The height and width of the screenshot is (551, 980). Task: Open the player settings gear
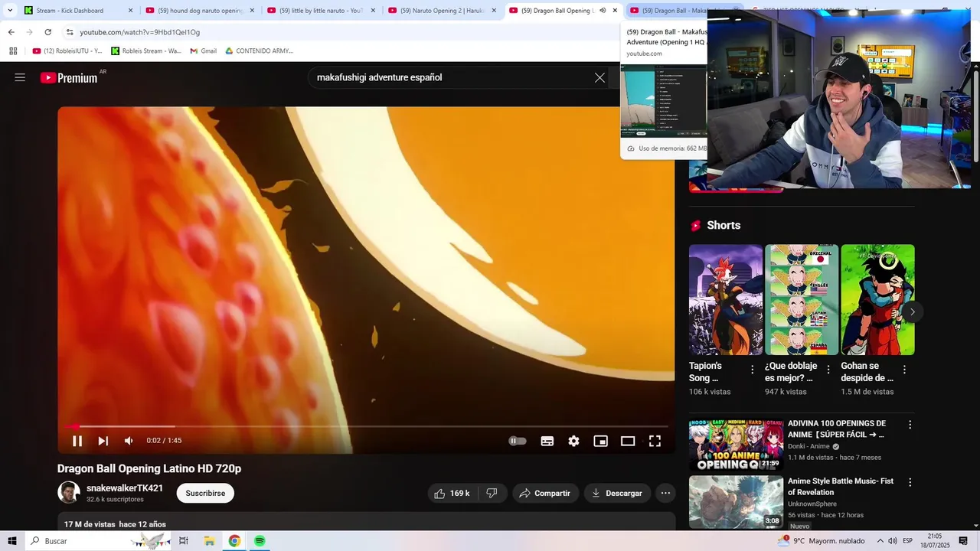(573, 441)
